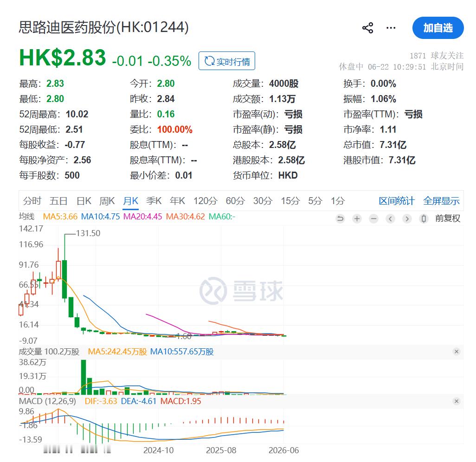Click the 货币单位 HKD value

[288, 175]
